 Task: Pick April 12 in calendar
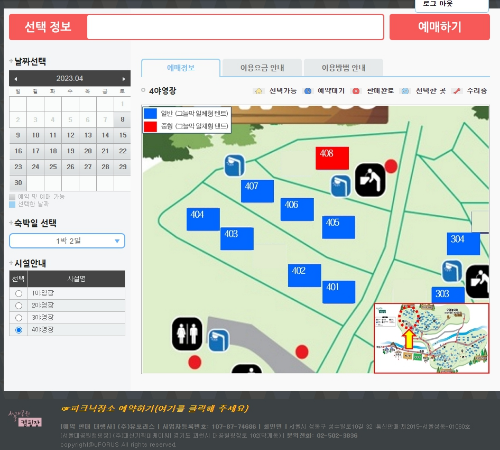(70, 135)
